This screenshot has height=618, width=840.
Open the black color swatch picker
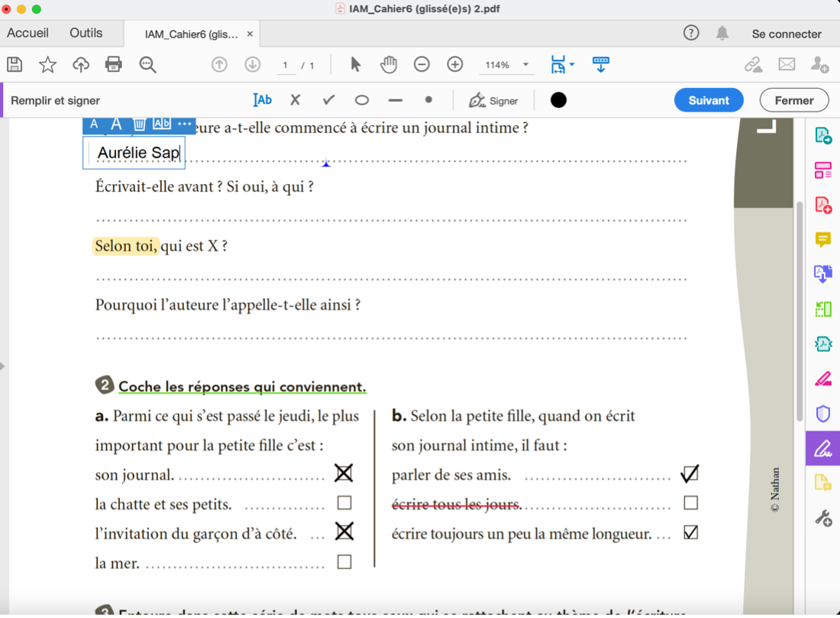coord(558,100)
